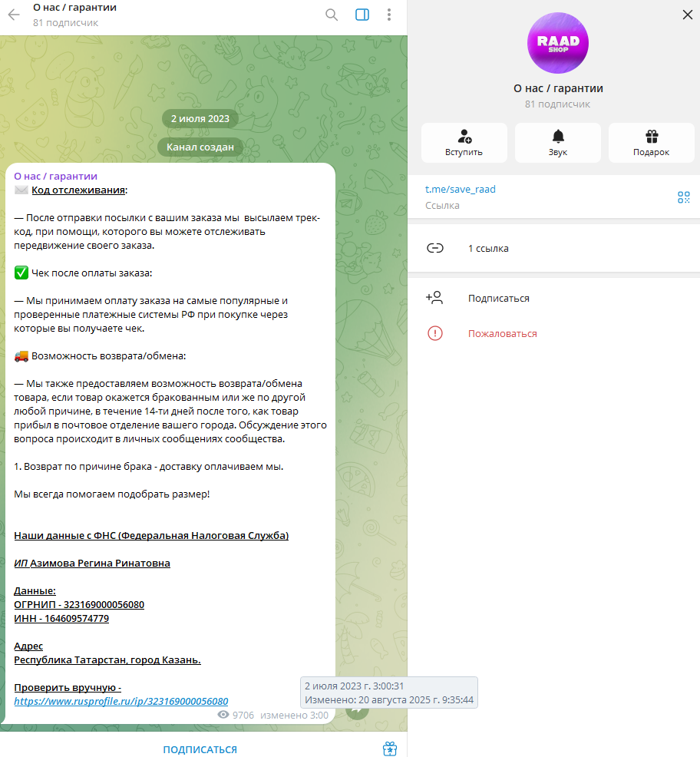The height and width of the screenshot is (757, 700).
Task: Report channel with Пожаловаться
Action: tap(553, 334)
